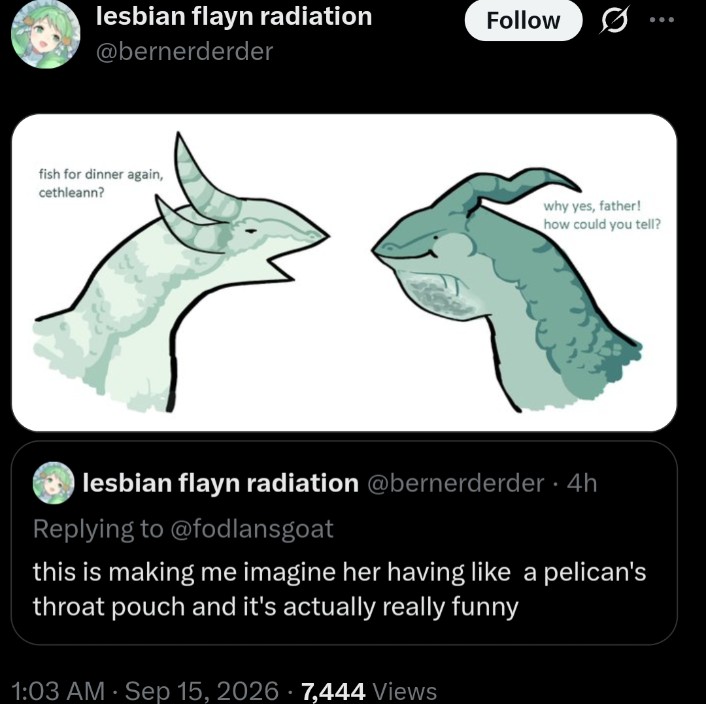This screenshot has width=706, height=704.
Task: Open the lesbian flayn radiation display name
Action: point(234,17)
